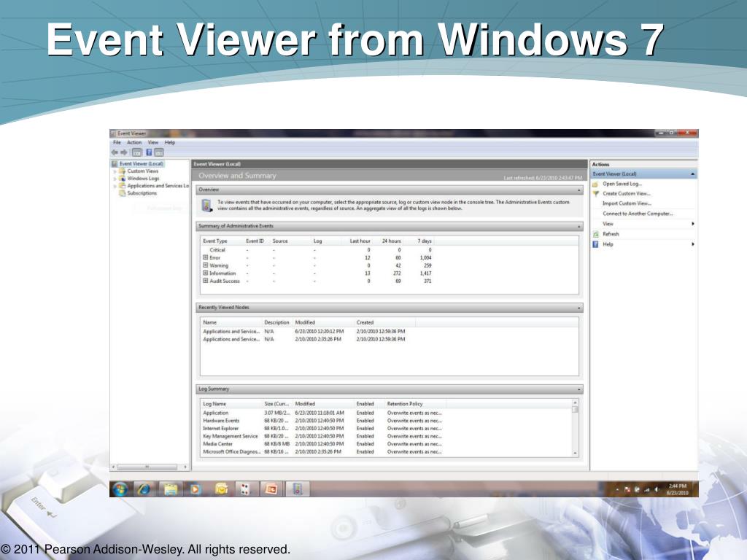Select the Hardware Events log row

pos(322,421)
